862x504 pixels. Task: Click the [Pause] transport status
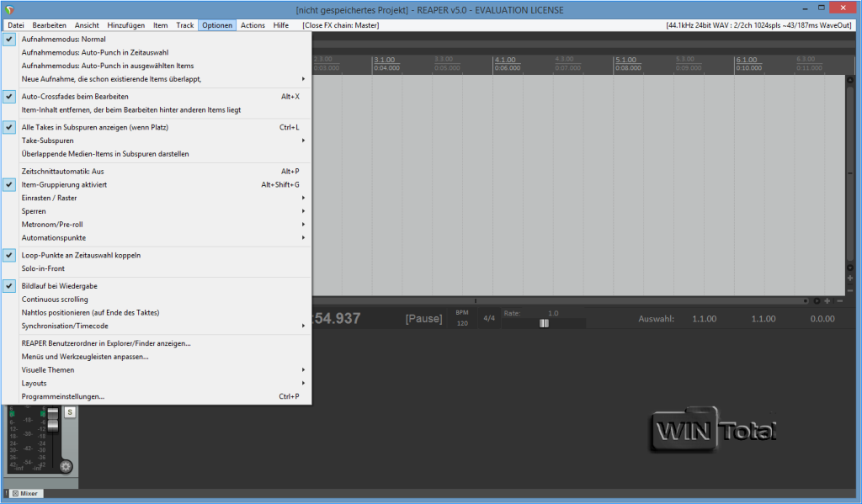(423, 319)
